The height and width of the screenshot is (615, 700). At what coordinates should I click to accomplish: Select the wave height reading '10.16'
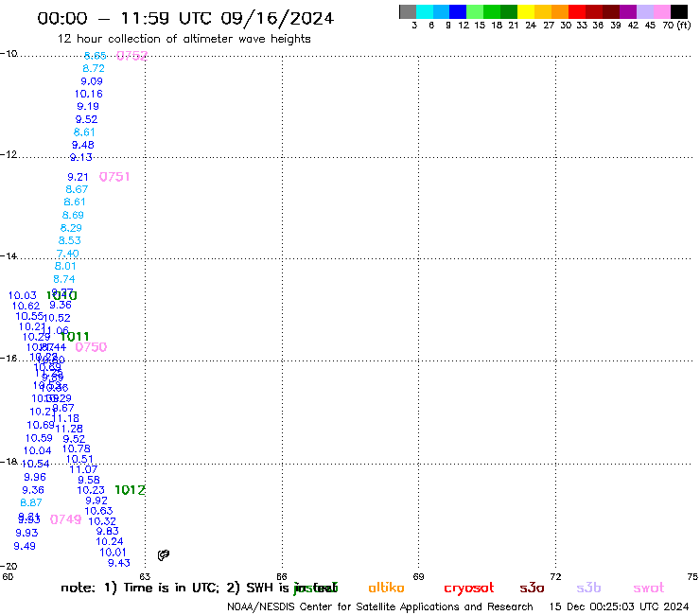[88, 94]
